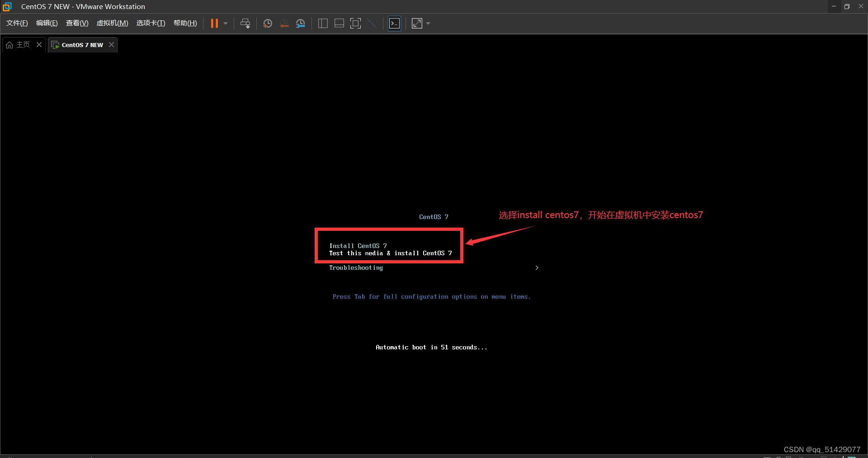Open the 编辑(E) menu
This screenshot has height=458, width=868.
click(x=47, y=23)
